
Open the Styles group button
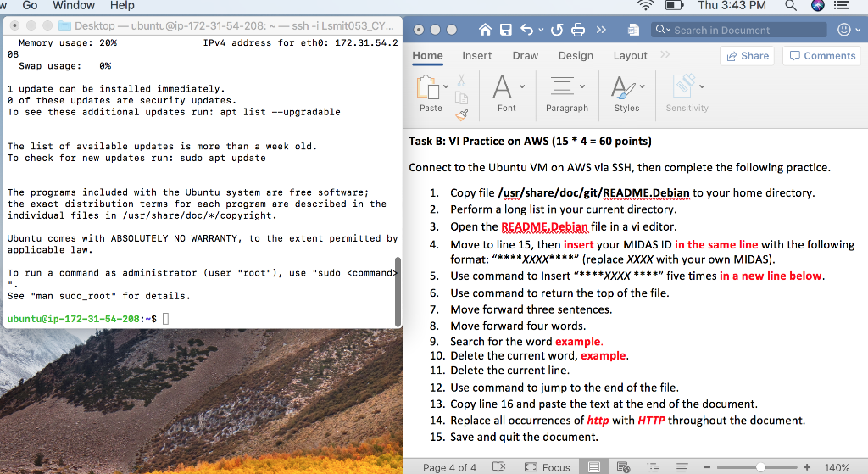click(x=623, y=87)
